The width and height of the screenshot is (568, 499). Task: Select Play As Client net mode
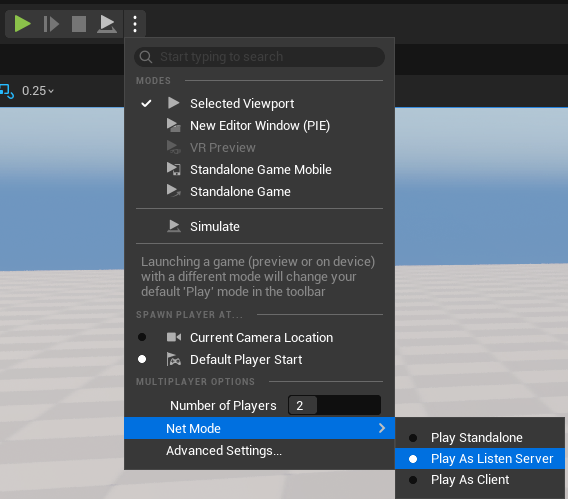[480, 480]
